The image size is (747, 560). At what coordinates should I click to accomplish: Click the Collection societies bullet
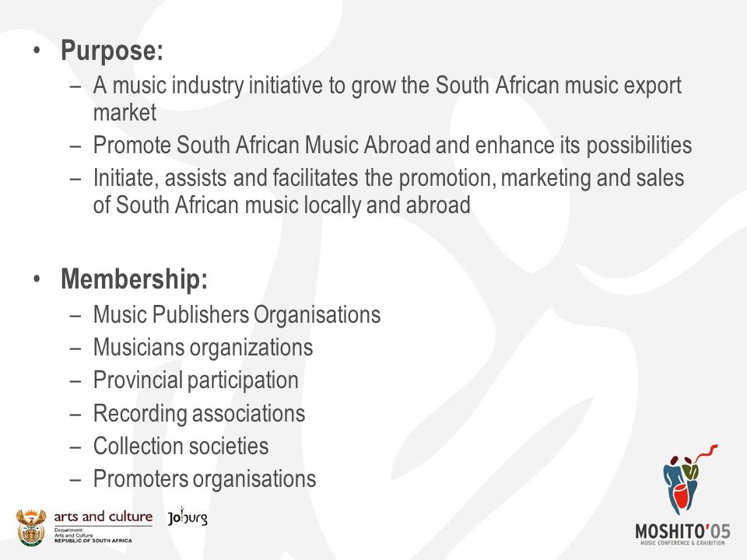click(181, 446)
